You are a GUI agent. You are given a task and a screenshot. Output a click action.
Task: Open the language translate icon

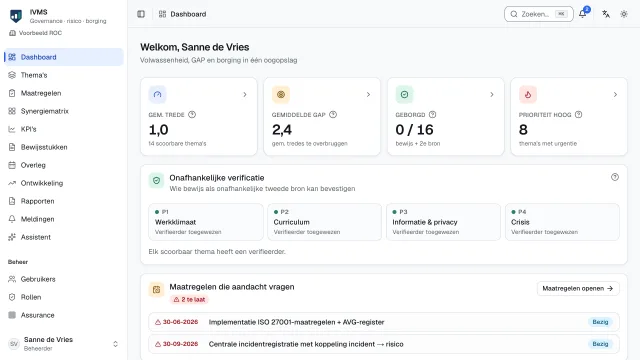coord(606,14)
